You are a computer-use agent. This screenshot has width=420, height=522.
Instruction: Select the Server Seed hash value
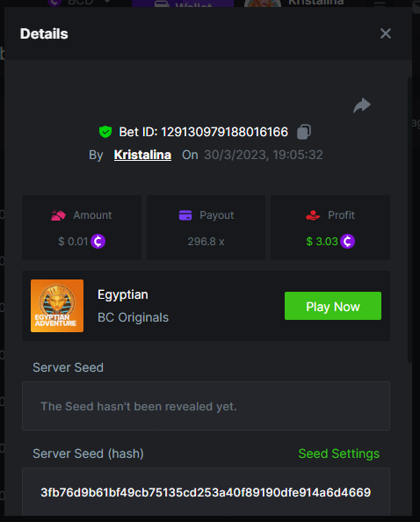pyautogui.click(x=206, y=492)
